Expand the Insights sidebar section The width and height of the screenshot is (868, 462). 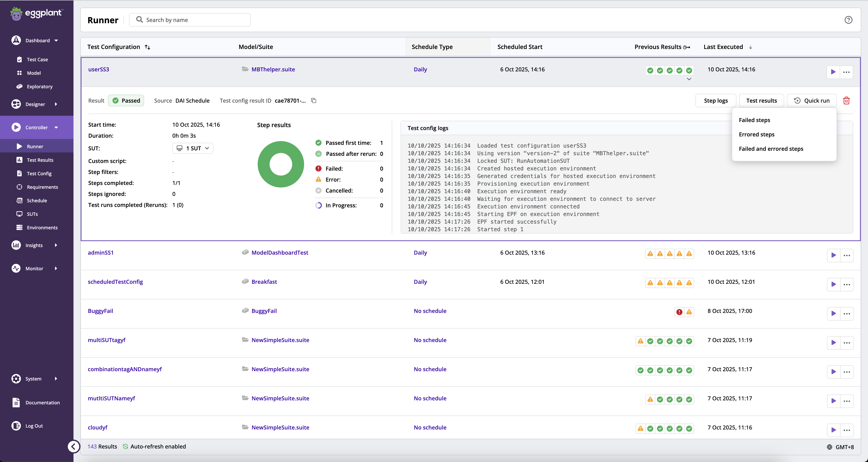34,245
